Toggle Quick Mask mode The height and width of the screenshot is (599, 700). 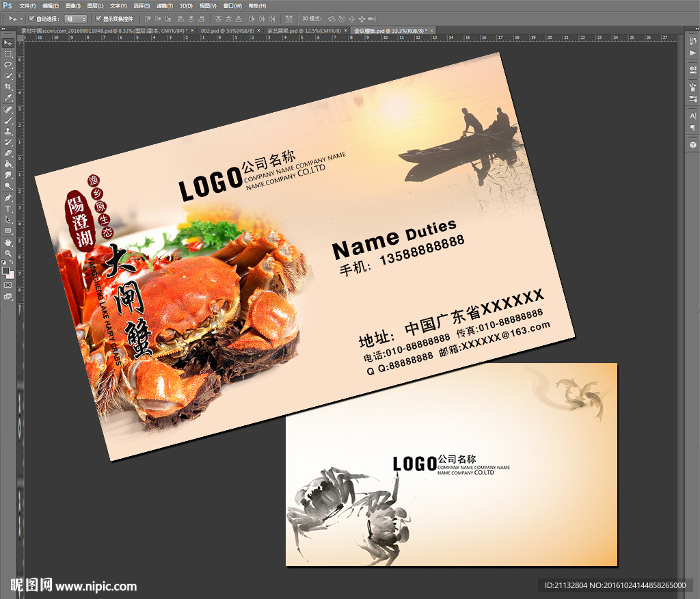click(x=8, y=285)
